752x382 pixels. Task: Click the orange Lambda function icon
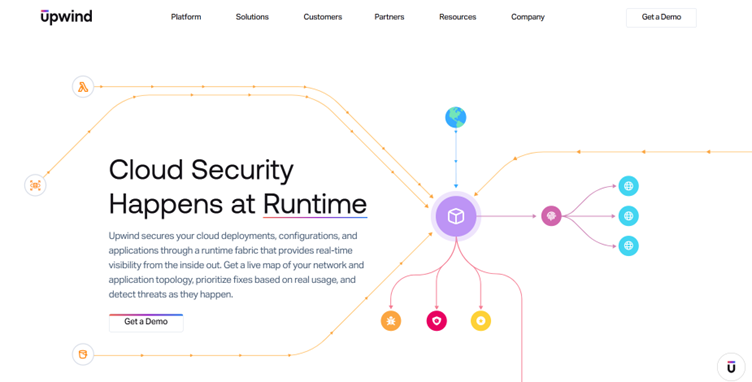point(83,87)
